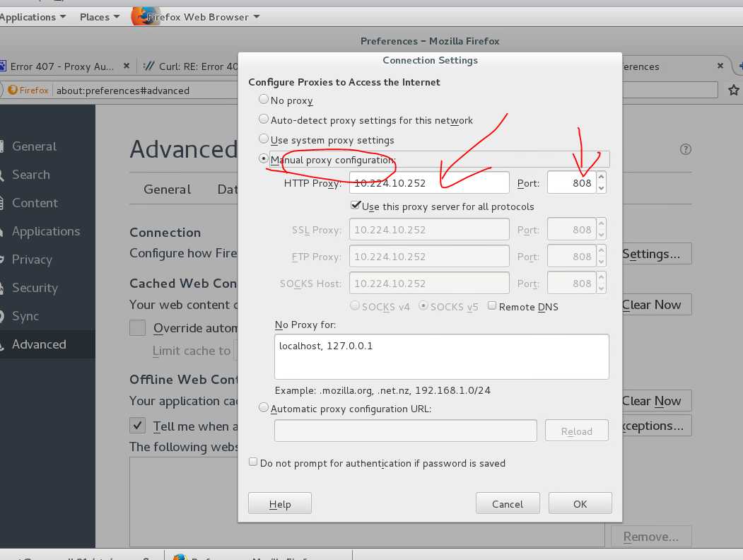Viewport: 743px width, 560px height.
Task: Click the Firefox identity icon in URL bar
Action: (x=28, y=90)
